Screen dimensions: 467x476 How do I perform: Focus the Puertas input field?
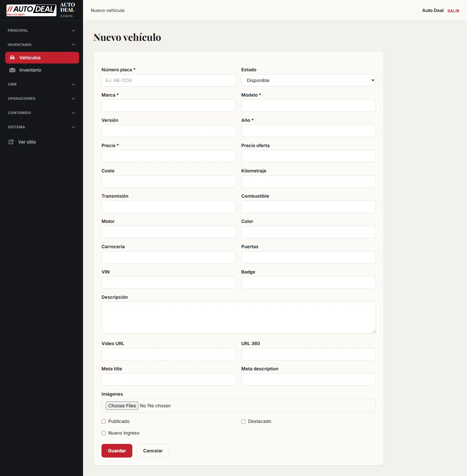(308, 257)
